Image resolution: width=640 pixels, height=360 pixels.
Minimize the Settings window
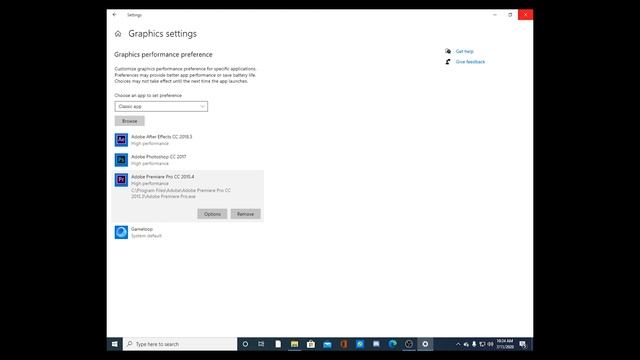(x=495, y=15)
